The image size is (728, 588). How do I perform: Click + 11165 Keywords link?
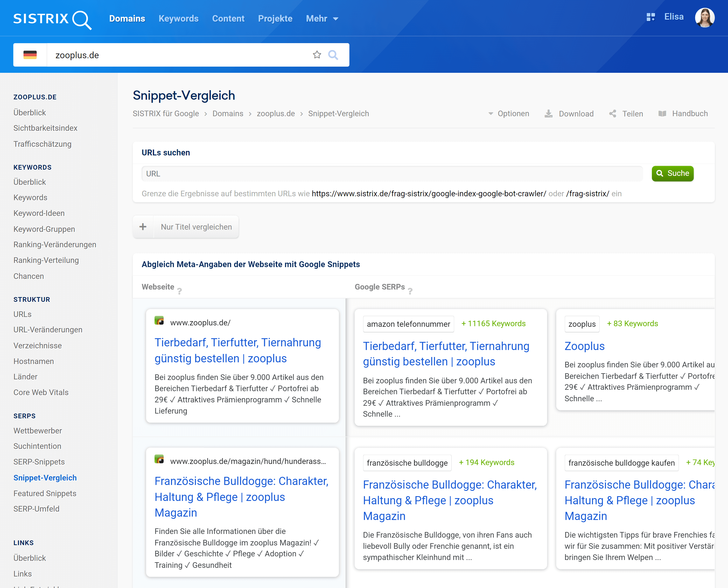point(493,323)
